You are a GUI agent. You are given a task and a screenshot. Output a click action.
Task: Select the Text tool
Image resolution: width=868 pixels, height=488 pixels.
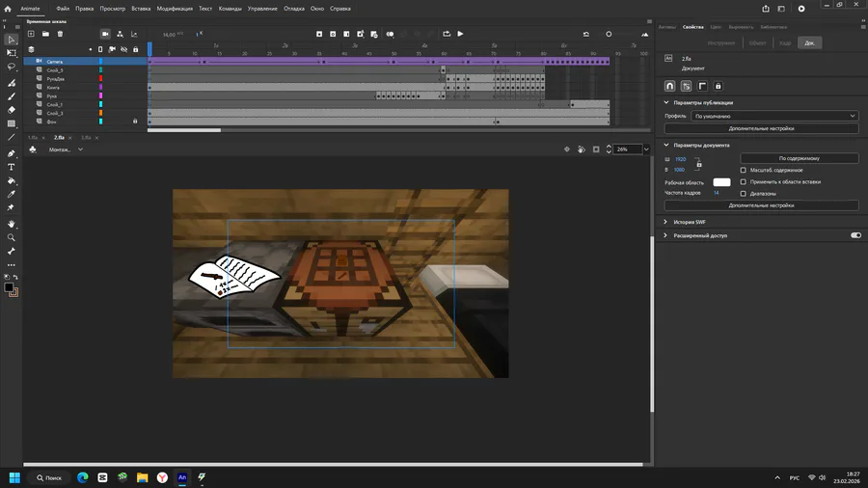point(11,167)
